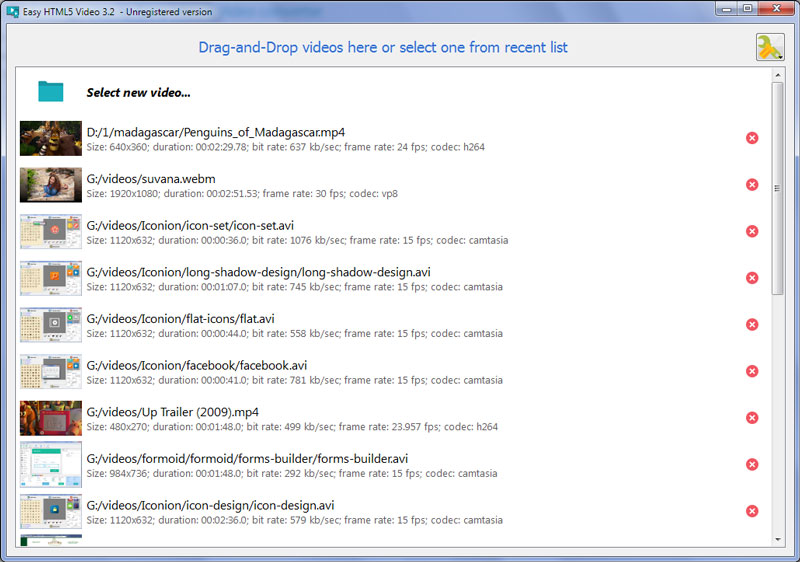Delete long-shadow-design.avi entry with red X
Image resolution: width=800 pixels, height=562 pixels.
752,278
